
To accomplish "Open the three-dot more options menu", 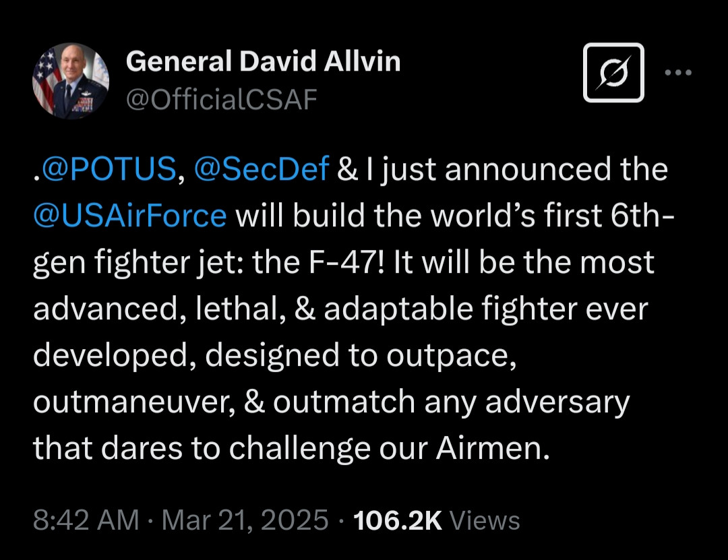I will click(x=677, y=73).
